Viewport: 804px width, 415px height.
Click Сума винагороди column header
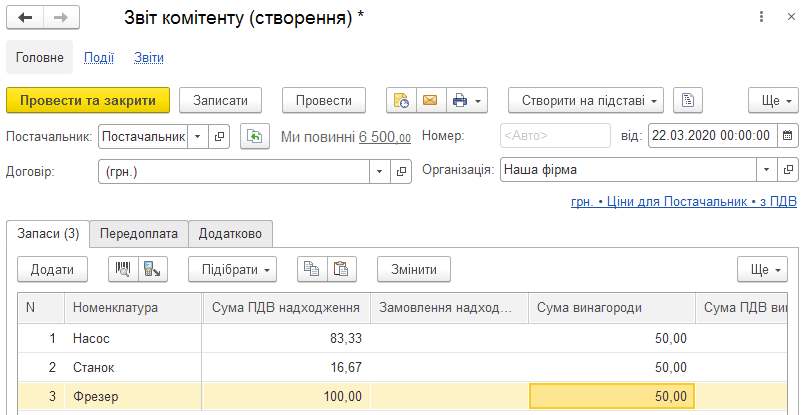click(612, 308)
